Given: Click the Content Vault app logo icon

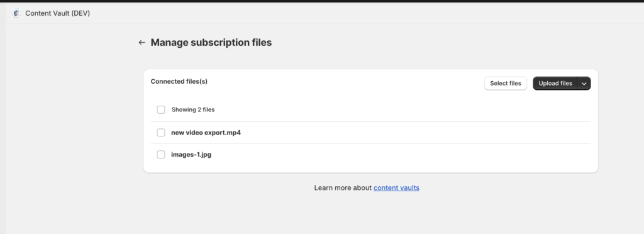Looking at the screenshot, I should pyautogui.click(x=16, y=13).
